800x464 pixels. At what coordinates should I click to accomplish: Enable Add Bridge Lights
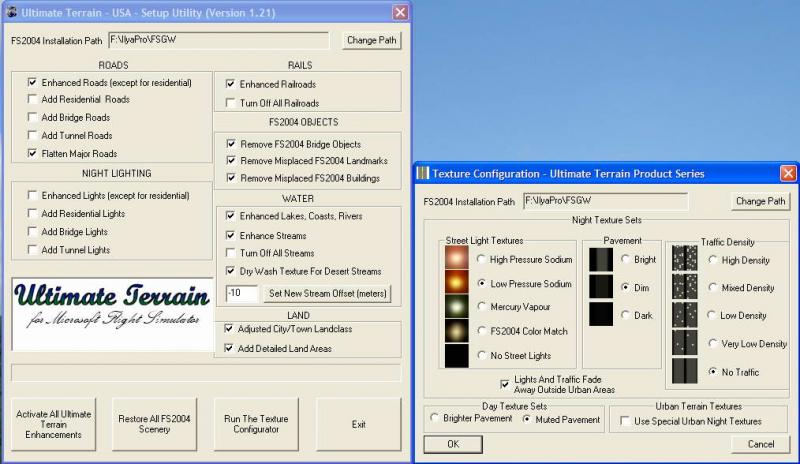click(x=33, y=231)
